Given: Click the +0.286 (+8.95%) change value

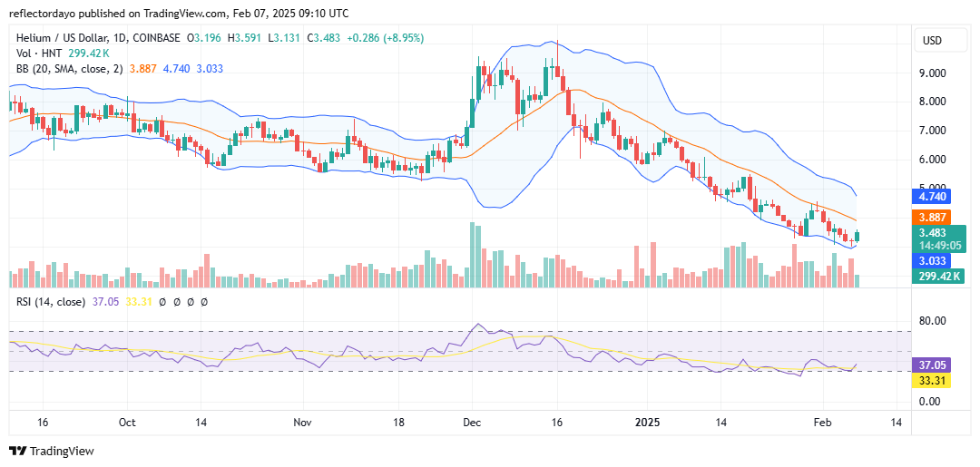Looking at the screenshot, I should click(386, 38).
